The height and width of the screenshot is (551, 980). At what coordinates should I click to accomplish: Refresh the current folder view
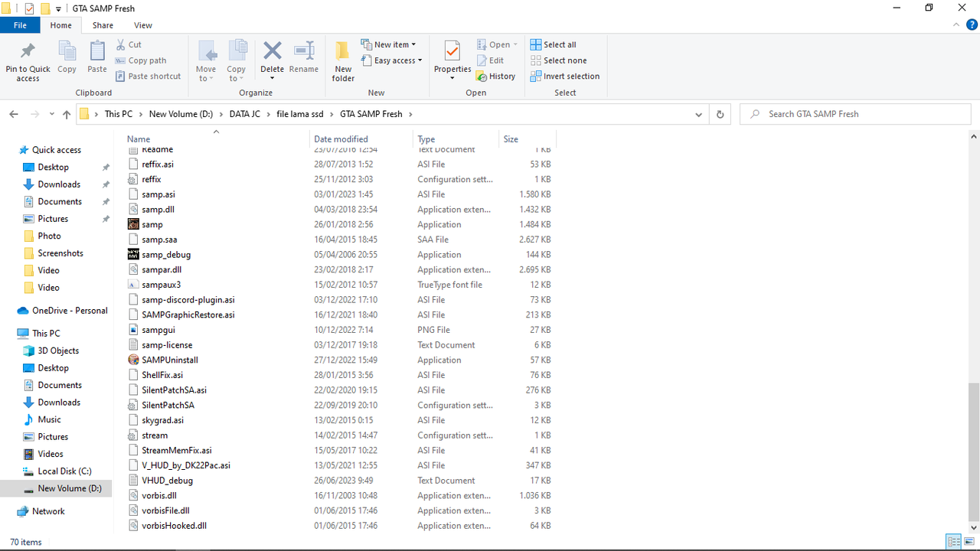[720, 114]
